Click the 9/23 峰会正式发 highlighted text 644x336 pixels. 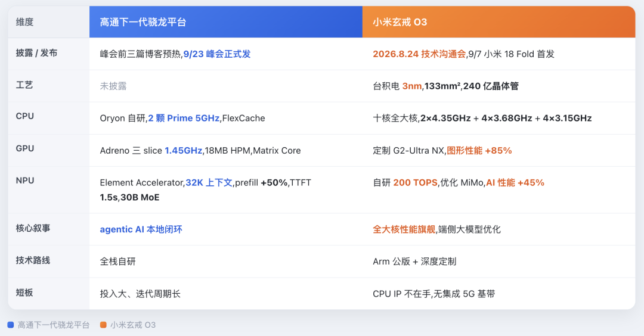[217, 54]
